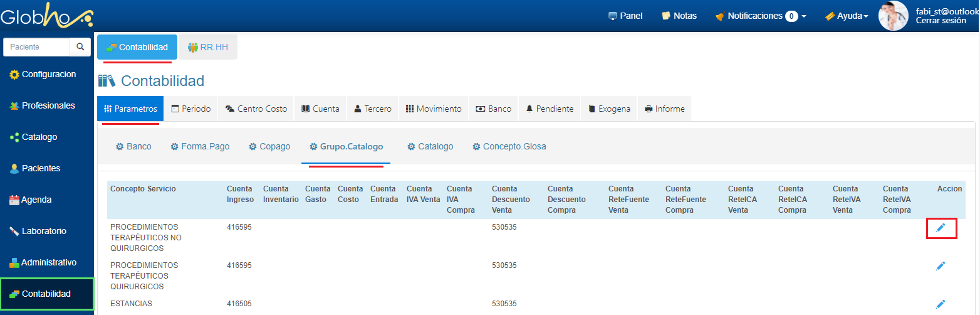Open the Catalogo sidebar item

tap(39, 137)
